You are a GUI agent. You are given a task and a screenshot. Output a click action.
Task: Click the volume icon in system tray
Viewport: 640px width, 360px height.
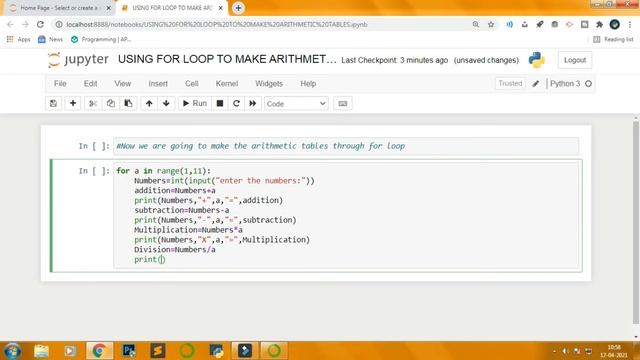565,351
